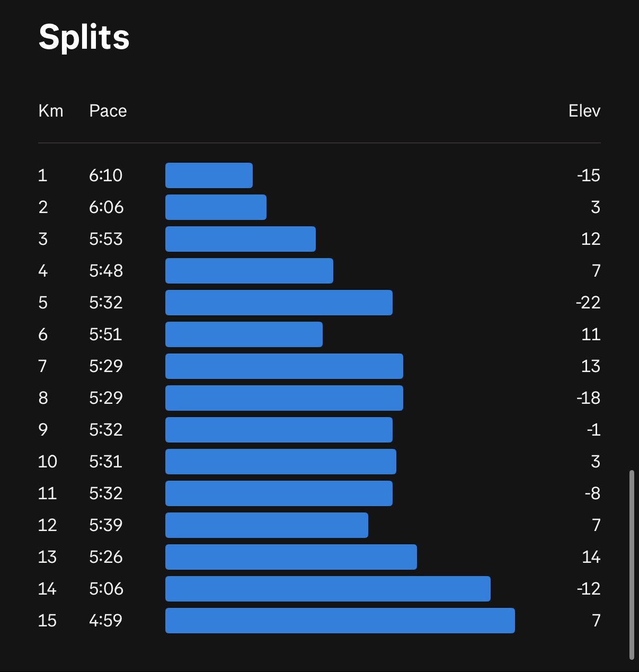Click the km 4 split bar
The width and height of the screenshot is (639, 672).
pyautogui.click(x=249, y=271)
